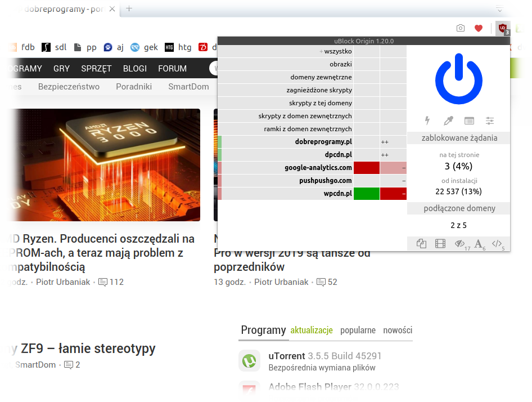Image resolution: width=532 pixels, height=402 pixels.
Task: Open the 'aj' bookmark
Action: tap(114, 47)
